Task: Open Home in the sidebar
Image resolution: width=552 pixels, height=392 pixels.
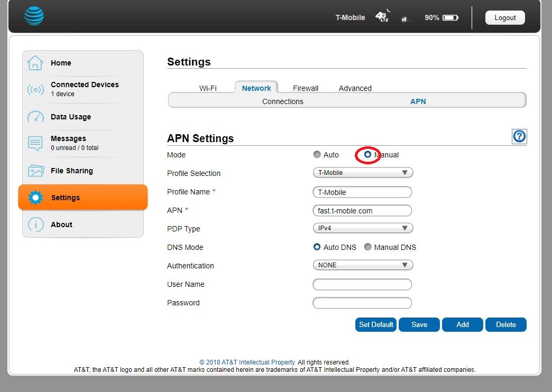Action: point(83,63)
